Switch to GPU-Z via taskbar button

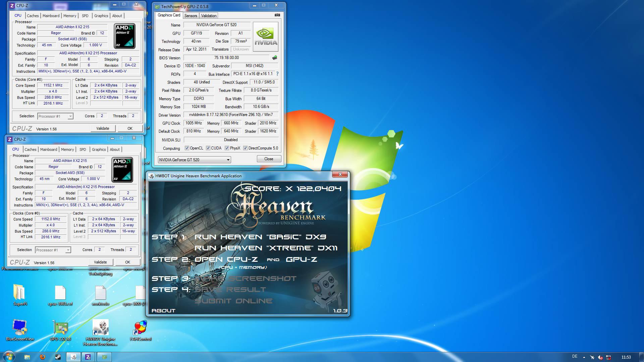(104, 357)
